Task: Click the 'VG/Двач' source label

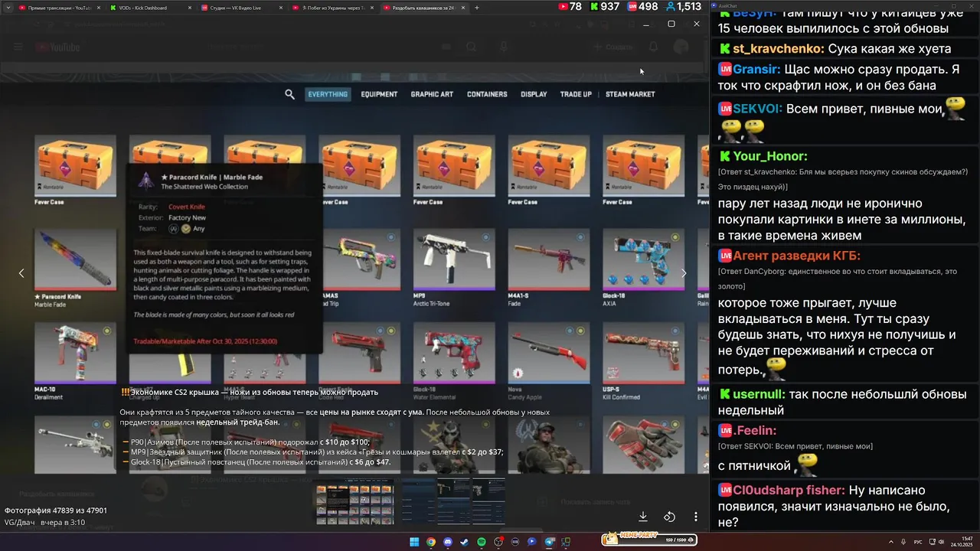Action: (x=20, y=523)
